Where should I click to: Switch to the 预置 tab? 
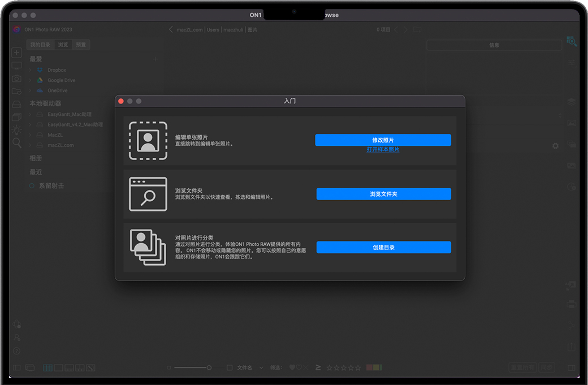[81, 45]
